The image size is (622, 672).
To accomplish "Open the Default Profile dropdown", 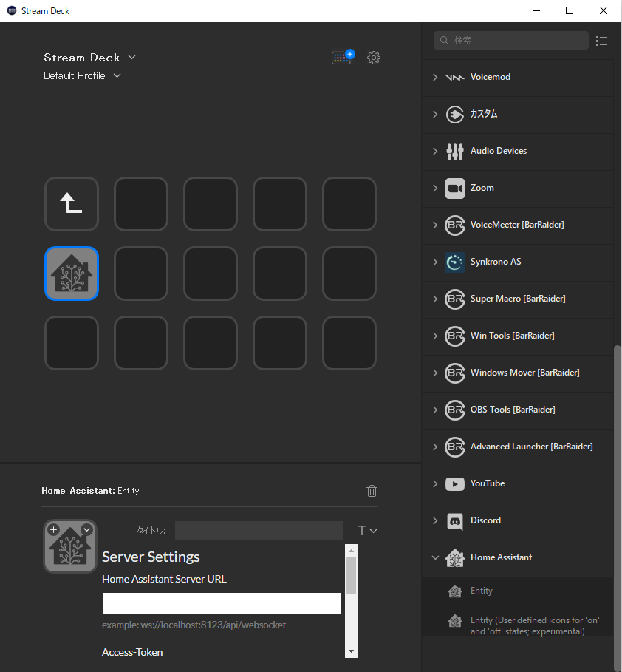I will click(117, 76).
